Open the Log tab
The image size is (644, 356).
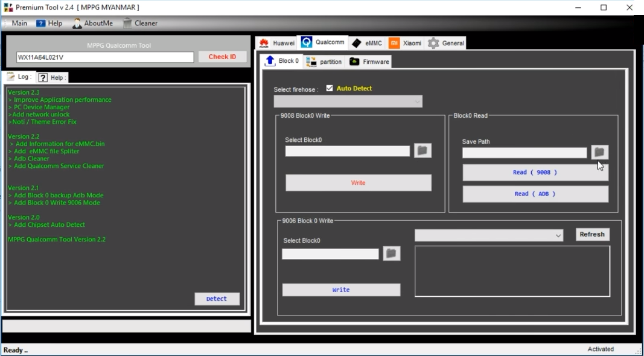[19, 77]
